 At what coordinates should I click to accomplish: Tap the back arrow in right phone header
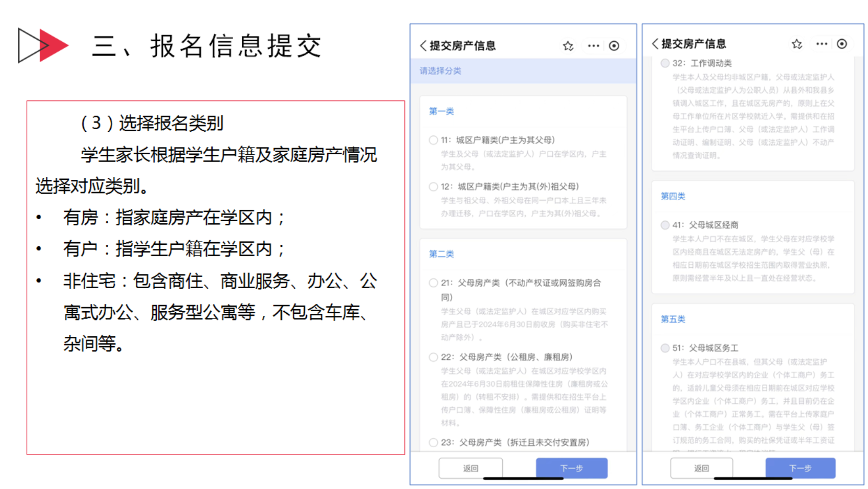(655, 44)
